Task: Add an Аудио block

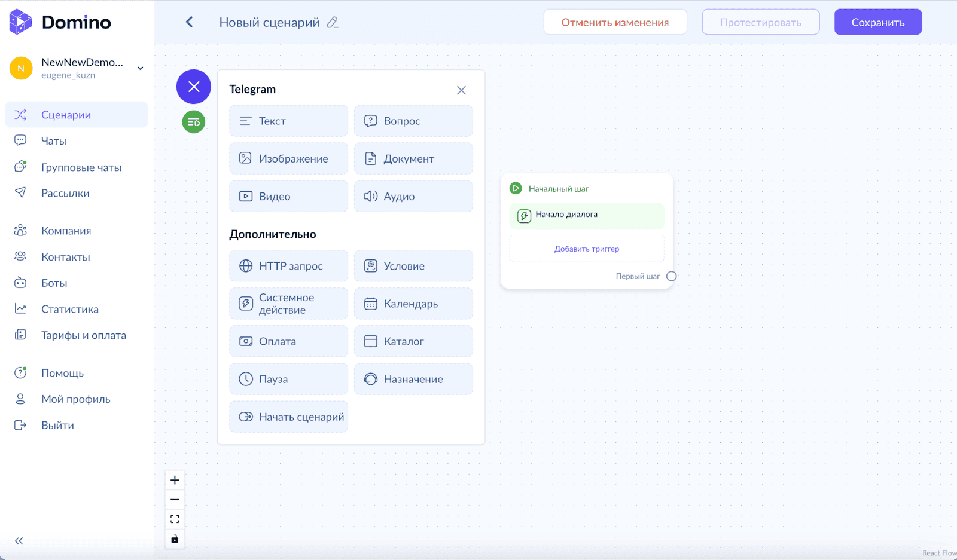Action: click(413, 196)
